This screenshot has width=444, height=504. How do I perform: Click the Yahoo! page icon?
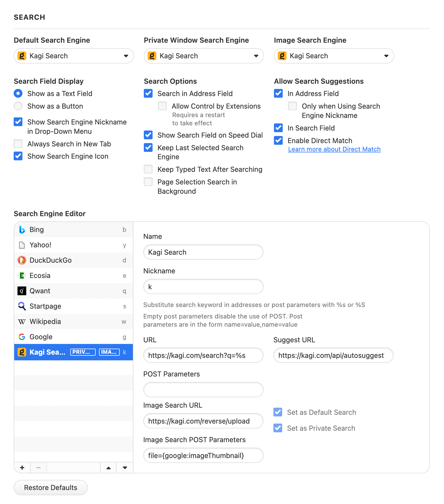point(22,245)
